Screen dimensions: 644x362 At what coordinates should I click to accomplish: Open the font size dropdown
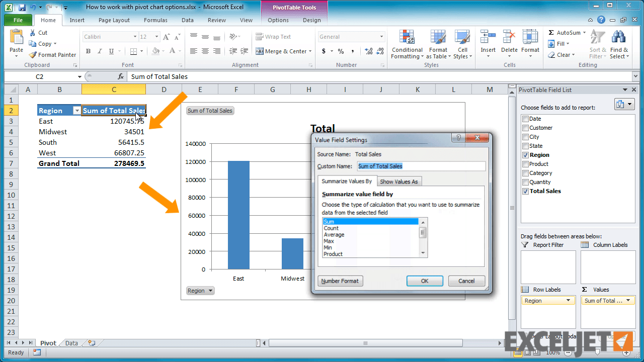155,36
